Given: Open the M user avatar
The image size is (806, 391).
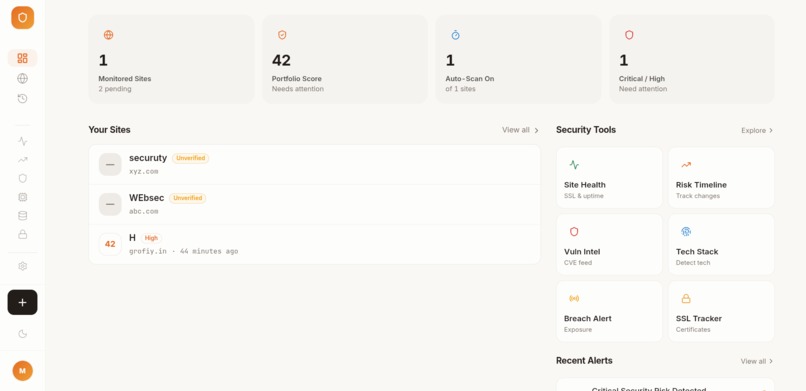Looking at the screenshot, I should pos(23,370).
